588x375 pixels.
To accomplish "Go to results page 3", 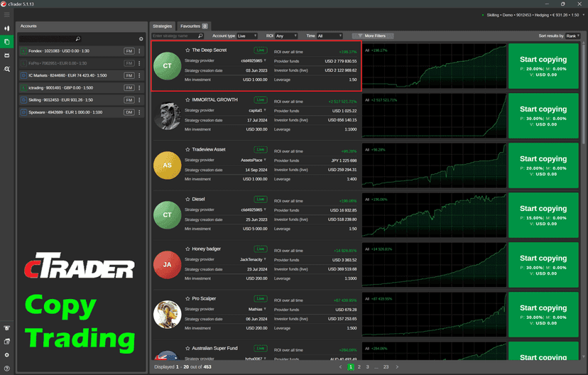I will (x=368, y=366).
